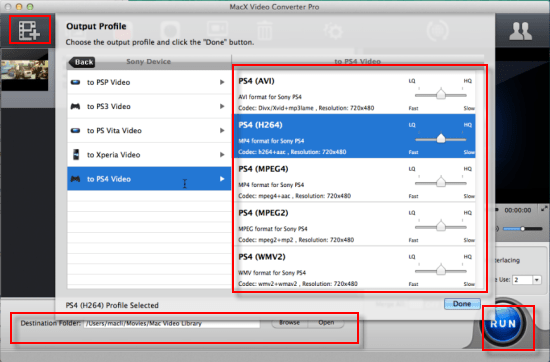Choose the PS4 (H264) profile
Viewport: 550px width, 362px height.
coord(355,136)
